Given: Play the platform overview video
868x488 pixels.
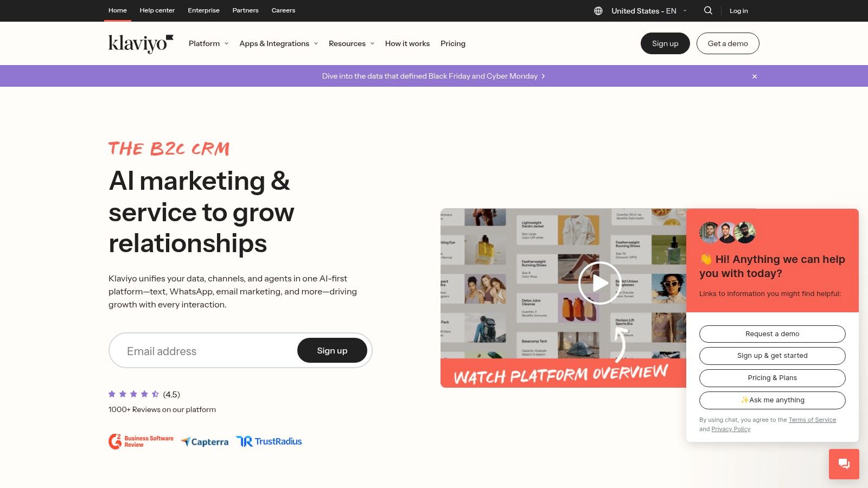Looking at the screenshot, I should point(599,283).
